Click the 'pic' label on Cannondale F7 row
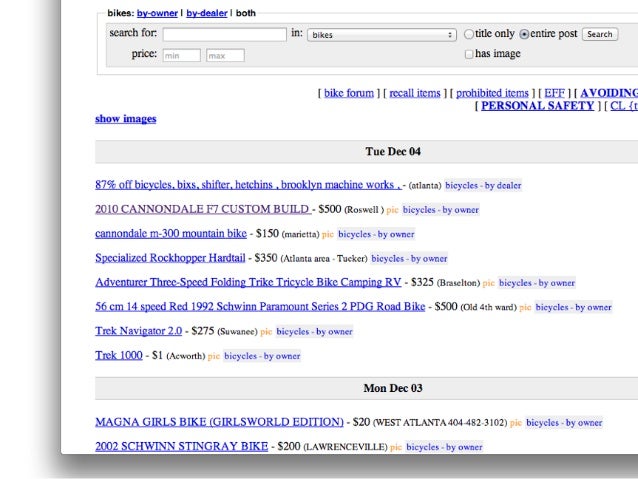638x479 pixels. point(392,210)
